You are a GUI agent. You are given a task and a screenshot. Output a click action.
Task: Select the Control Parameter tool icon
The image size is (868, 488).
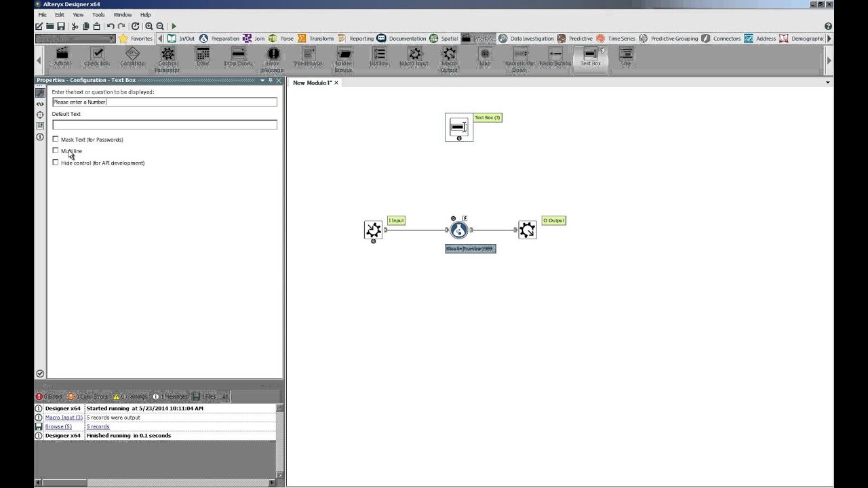(x=167, y=59)
